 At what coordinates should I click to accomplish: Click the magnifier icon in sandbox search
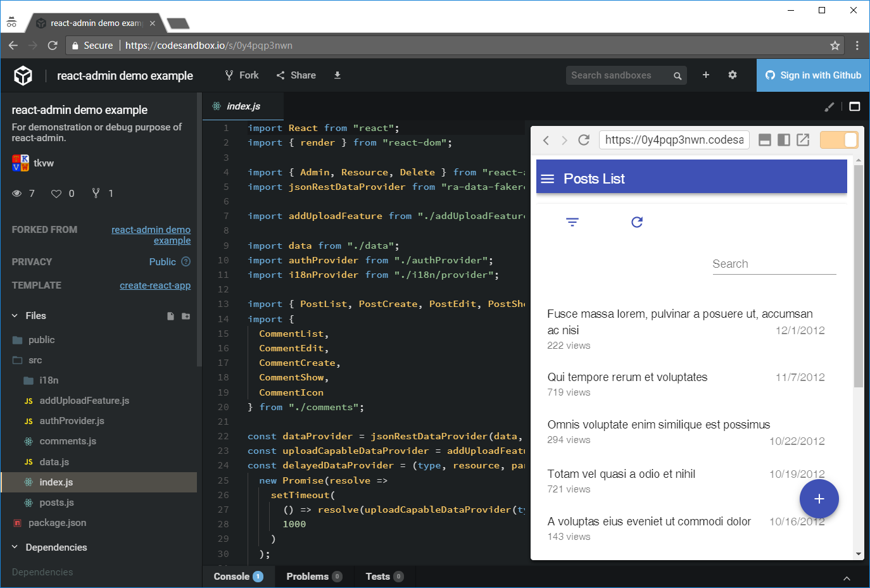click(x=678, y=76)
